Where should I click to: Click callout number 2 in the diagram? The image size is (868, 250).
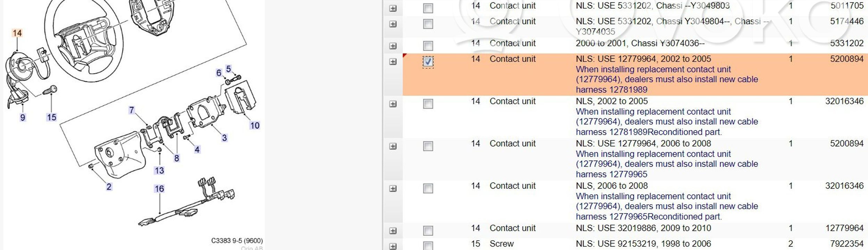click(x=109, y=187)
